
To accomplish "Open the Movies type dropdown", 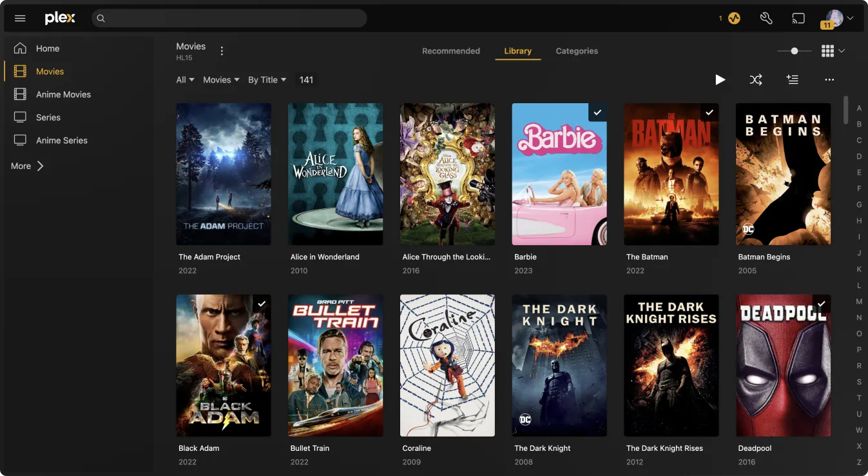I will point(221,80).
